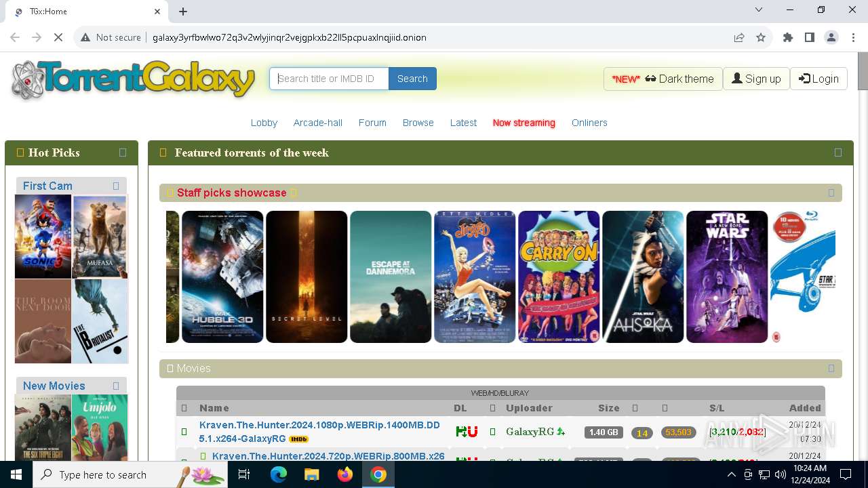Click Login button
This screenshot has width=868, height=488.
pyautogui.click(x=818, y=79)
